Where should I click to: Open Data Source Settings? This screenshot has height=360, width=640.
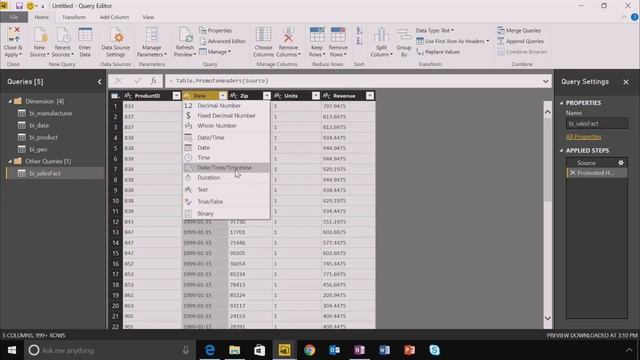pos(116,42)
